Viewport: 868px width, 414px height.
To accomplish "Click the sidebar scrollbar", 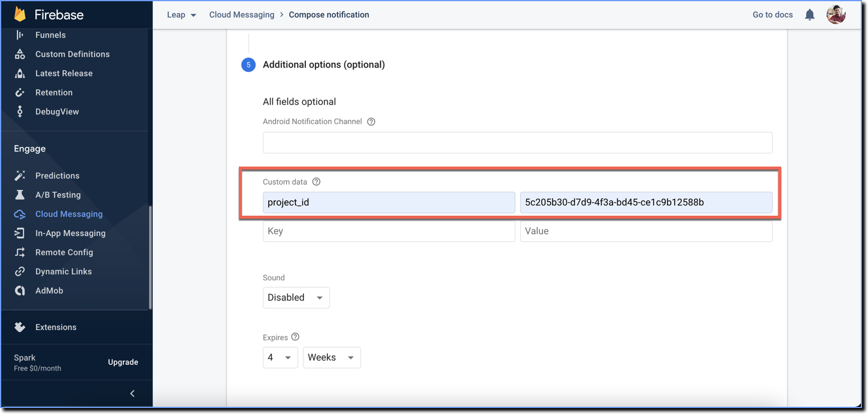I will 150,258.
